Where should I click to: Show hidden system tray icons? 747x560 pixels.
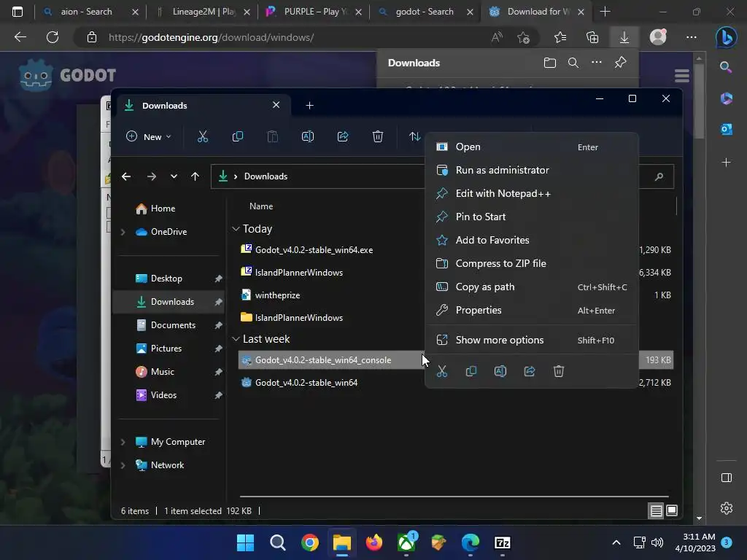point(616,542)
